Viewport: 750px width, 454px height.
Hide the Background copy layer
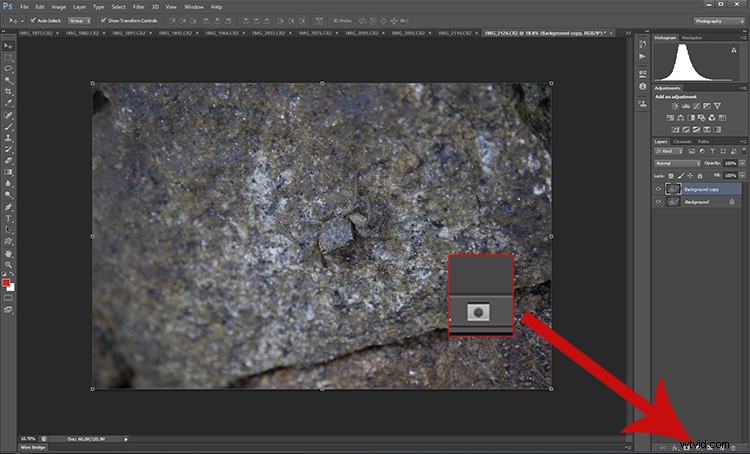pos(658,189)
